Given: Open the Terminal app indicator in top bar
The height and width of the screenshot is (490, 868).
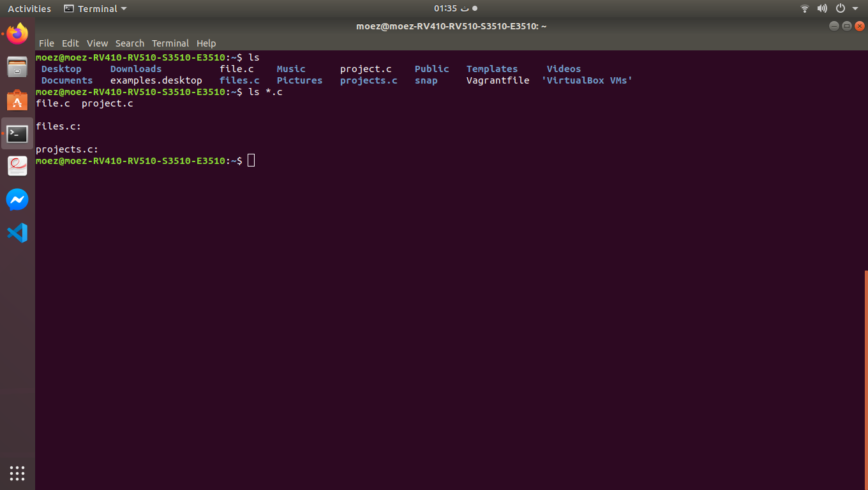Looking at the screenshot, I should (94, 8).
